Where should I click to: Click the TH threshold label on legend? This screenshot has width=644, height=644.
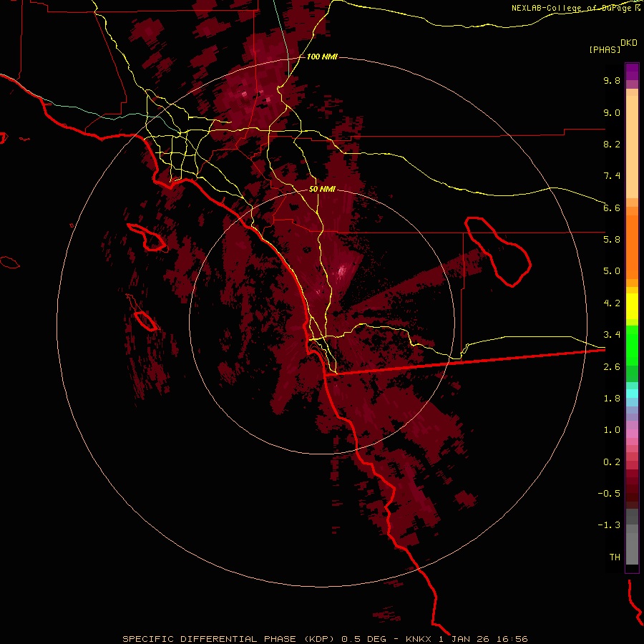(x=615, y=557)
